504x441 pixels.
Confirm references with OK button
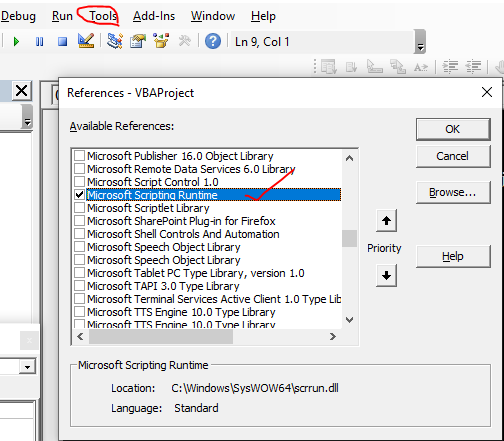(453, 129)
